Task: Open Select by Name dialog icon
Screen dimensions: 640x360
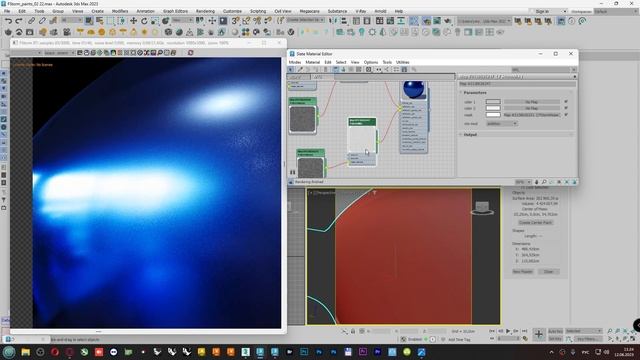Action: (x=100, y=21)
